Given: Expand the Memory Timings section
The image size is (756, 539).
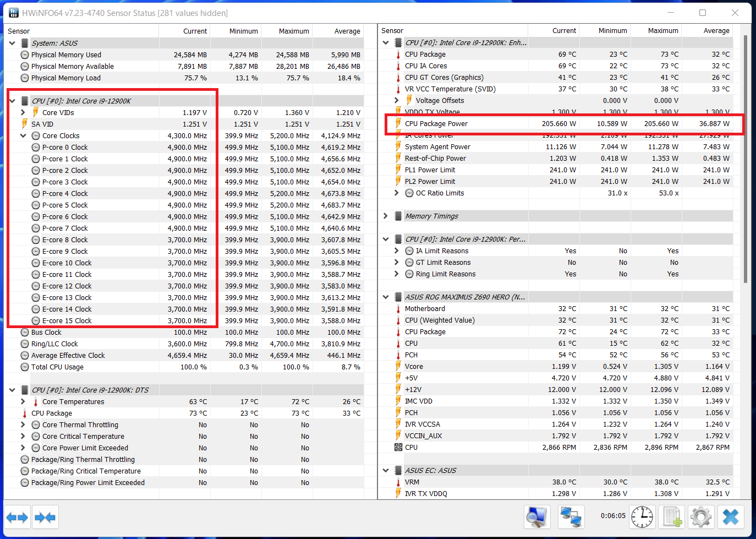Looking at the screenshot, I should click(386, 216).
